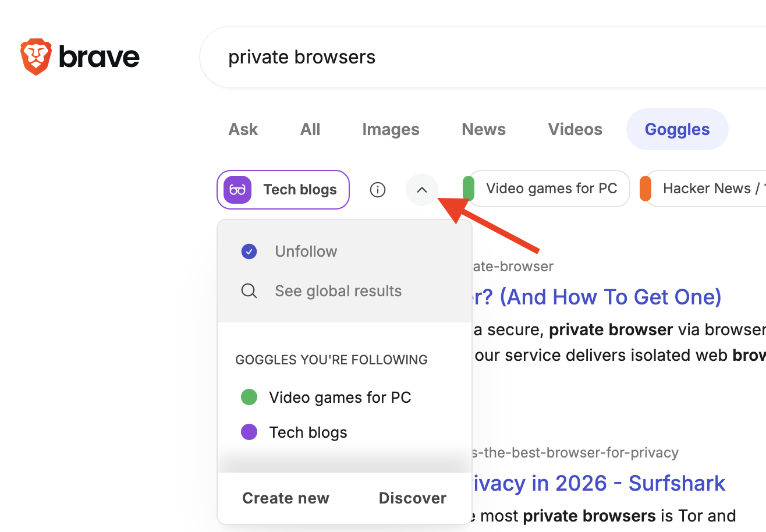
Task: Click the GOGGLES YOU'RE FOLLOWING heading
Action: coord(332,360)
